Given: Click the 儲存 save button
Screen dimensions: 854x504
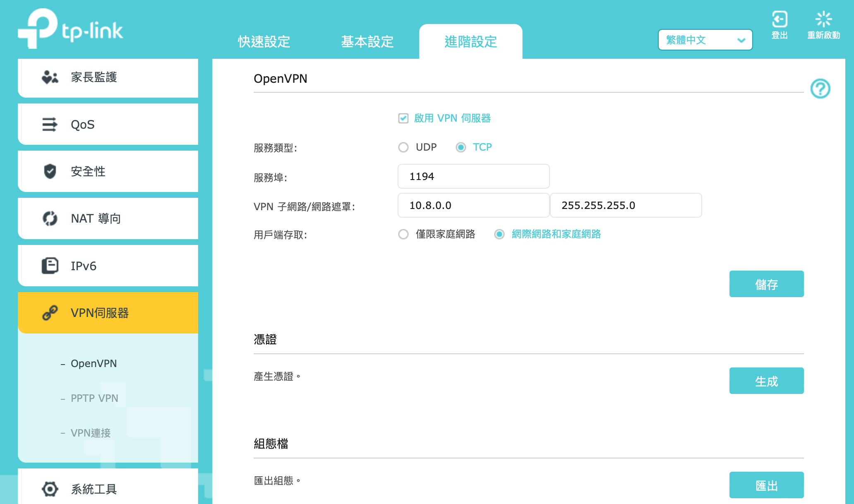Looking at the screenshot, I should tap(766, 284).
